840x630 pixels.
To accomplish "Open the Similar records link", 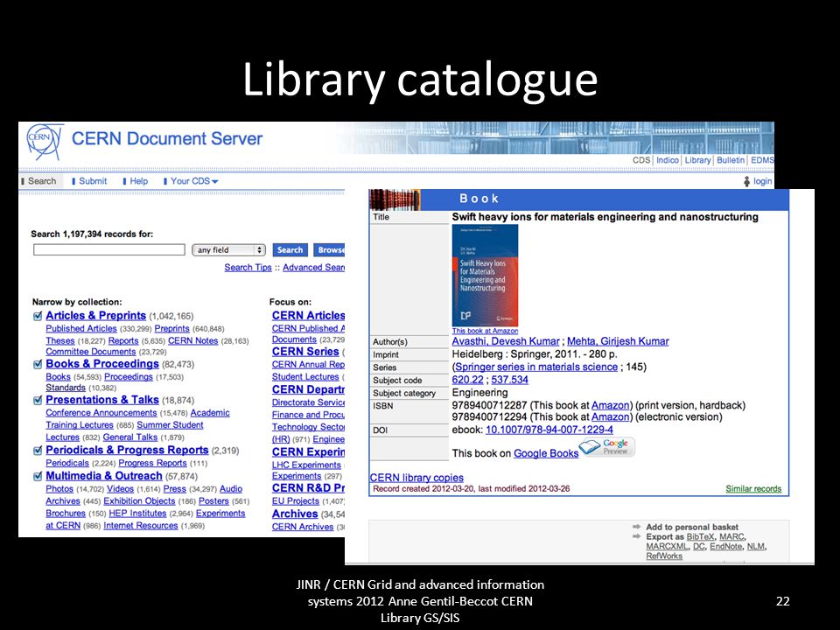I will click(753, 488).
